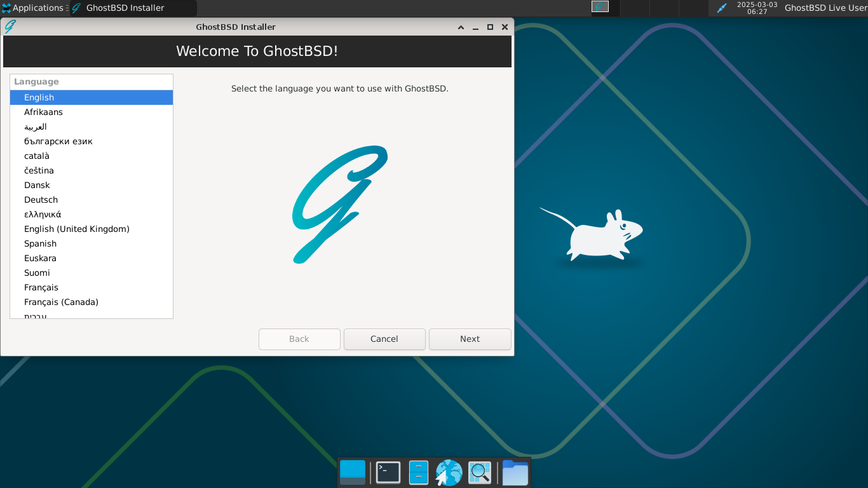Cancel the GhostBSD installation
Image resolution: width=868 pixels, height=488 pixels.
pos(384,339)
